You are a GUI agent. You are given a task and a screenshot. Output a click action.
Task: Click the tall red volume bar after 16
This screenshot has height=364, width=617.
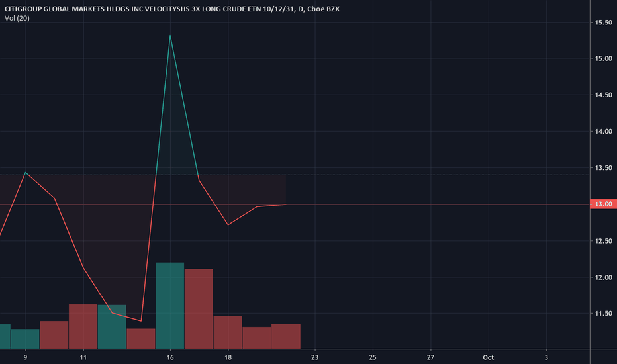coord(199,309)
